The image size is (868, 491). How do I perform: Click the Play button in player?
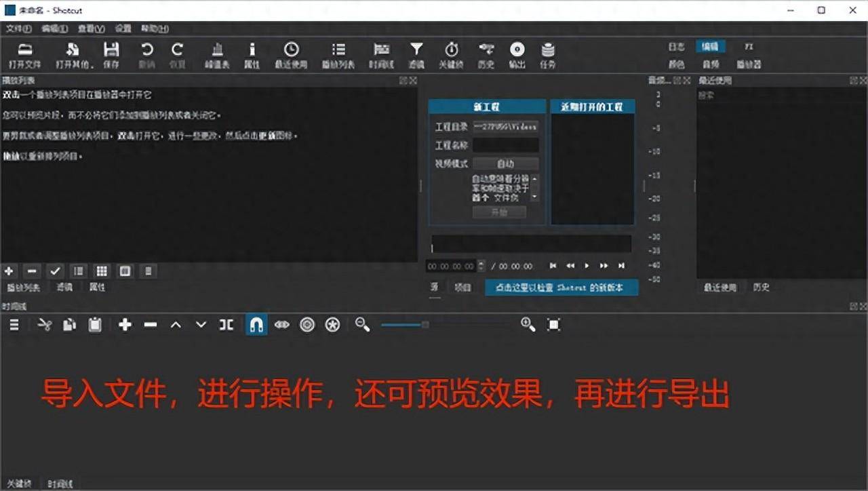(x=587, y=266)
